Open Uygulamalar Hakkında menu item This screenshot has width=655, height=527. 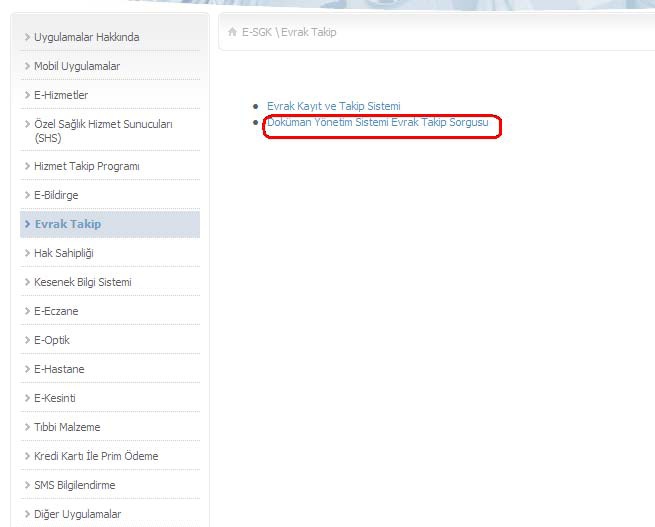(86, 37)
